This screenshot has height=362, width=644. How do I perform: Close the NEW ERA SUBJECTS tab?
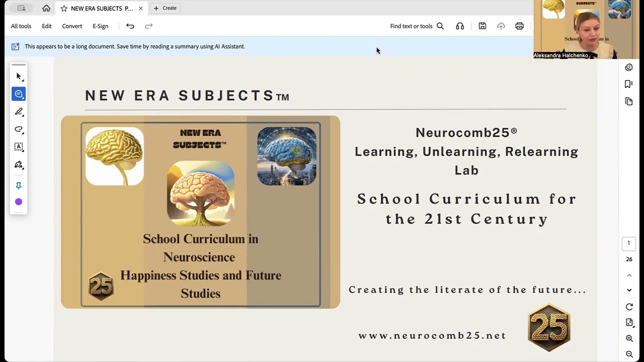[x=140, y=9]
